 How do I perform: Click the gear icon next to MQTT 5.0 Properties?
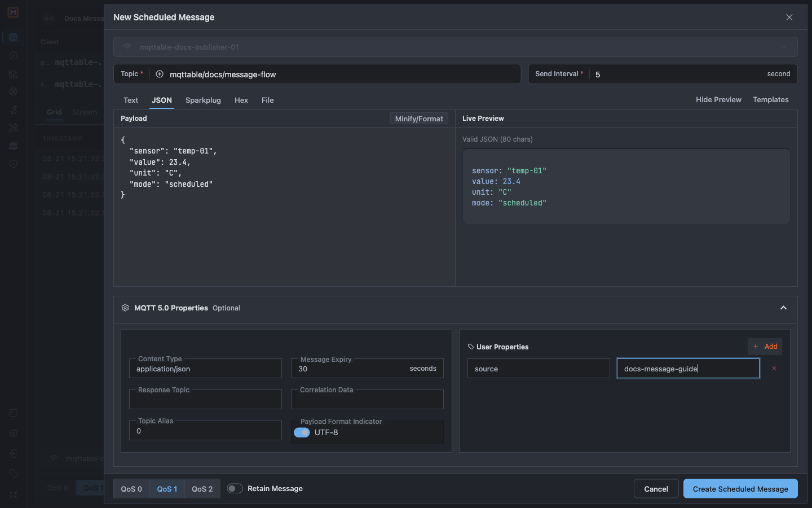click(x=125, y=308)
